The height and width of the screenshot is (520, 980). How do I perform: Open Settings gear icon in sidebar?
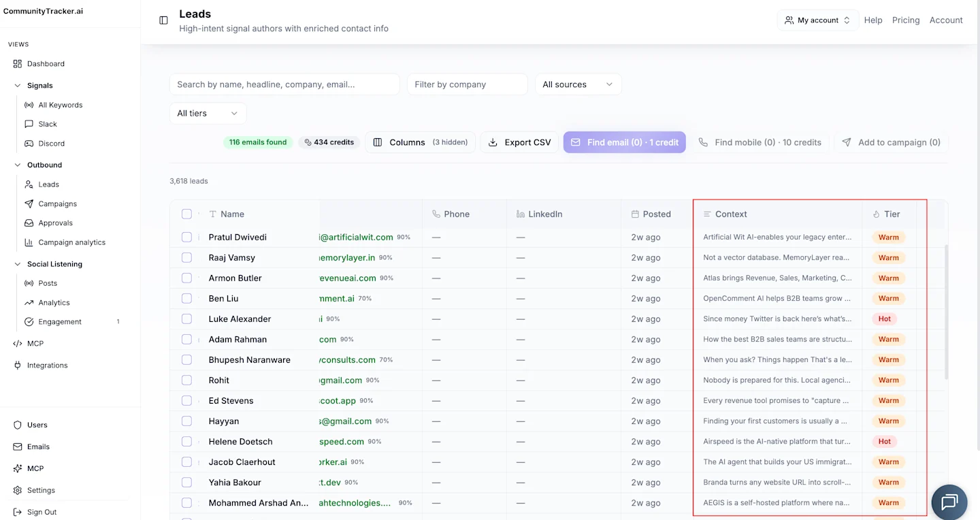click(x=18, y=490)
